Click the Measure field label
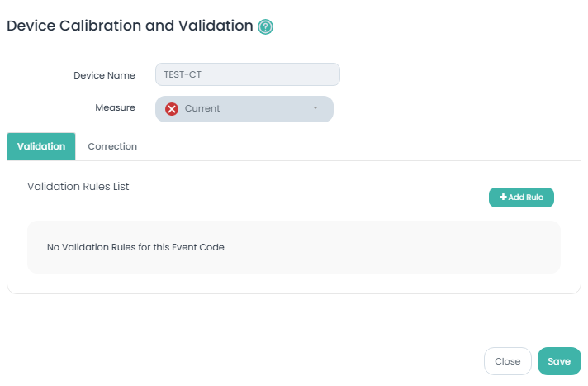 115,107
